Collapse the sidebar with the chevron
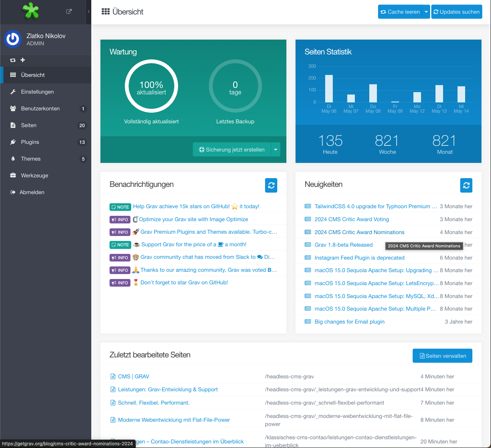 tap(89, 11)
